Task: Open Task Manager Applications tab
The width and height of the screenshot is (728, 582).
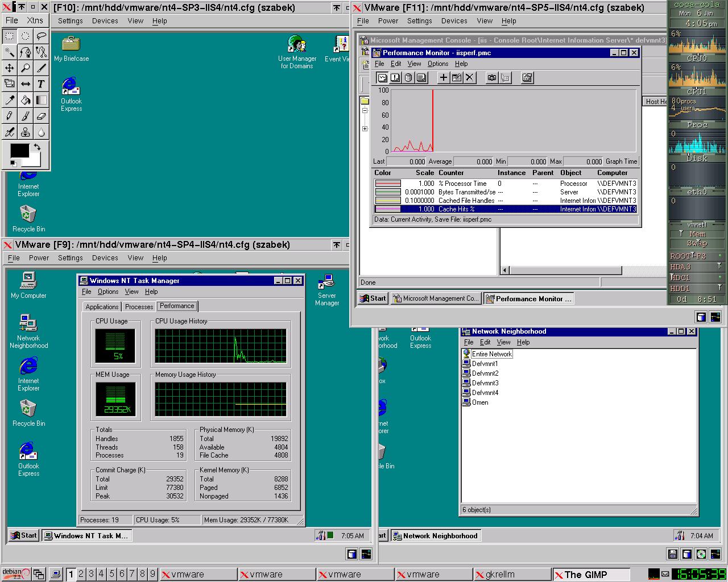Action: (x=102, y=306)
